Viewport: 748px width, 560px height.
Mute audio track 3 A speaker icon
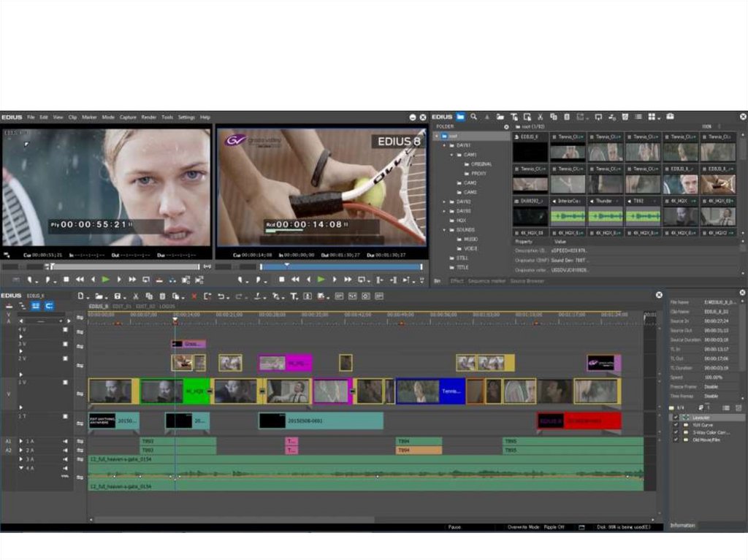tap(65, 459)
